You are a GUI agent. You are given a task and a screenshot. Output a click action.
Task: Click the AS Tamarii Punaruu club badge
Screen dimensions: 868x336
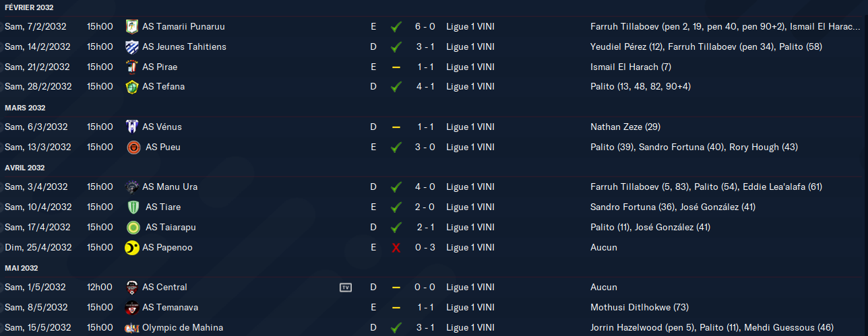tap(132, 27)
